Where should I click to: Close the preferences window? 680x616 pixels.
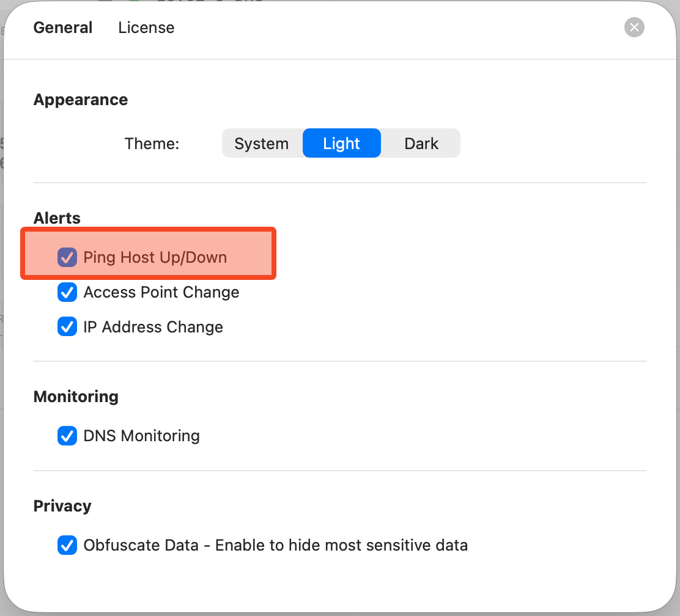[x=634, y=28]
